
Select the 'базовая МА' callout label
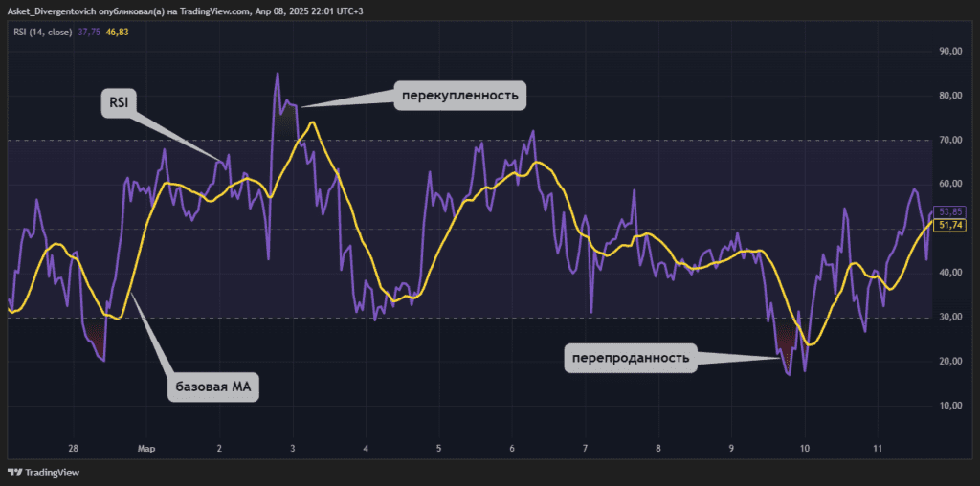coord(212,387)
